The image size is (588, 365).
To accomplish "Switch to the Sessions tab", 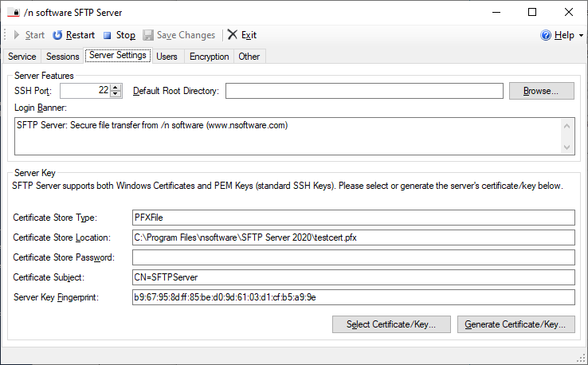I will click(x=63, y=57).
